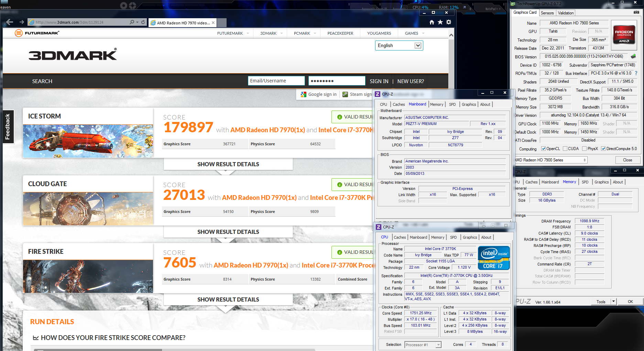Screen dimensions: 644x351
Task: Open the English language dropdown
Action: (x=399, y=45)
